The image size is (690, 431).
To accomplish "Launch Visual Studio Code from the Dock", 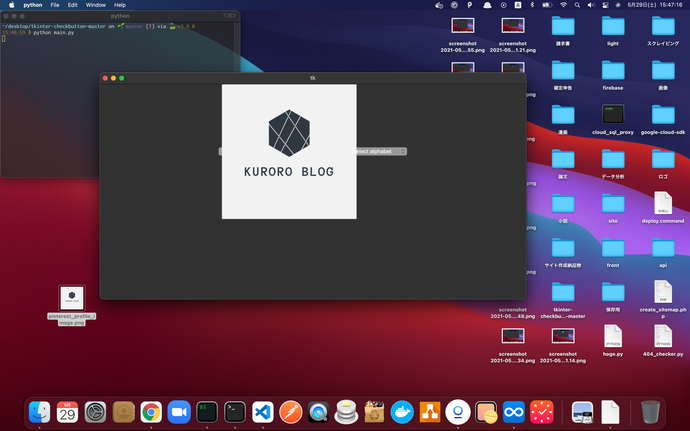I will click(263, 413).
